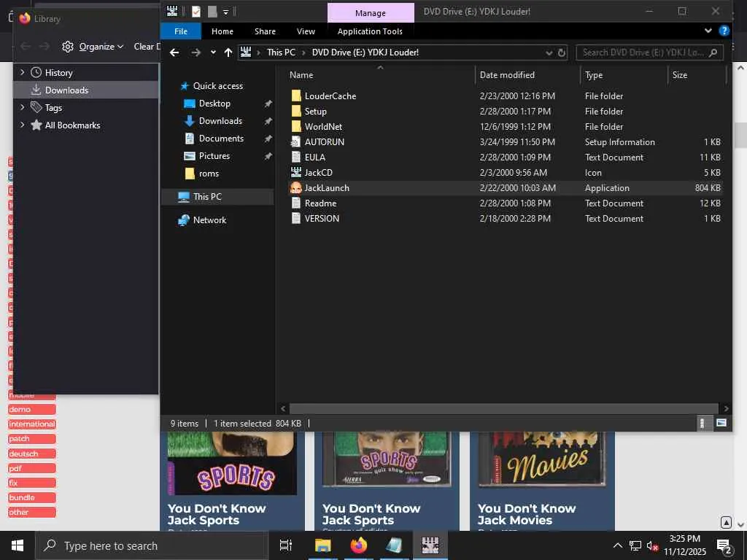The height and width of the screenshot is (560, 747).
Task: Open Firefox from the taskbar
Action: point(358,545)
